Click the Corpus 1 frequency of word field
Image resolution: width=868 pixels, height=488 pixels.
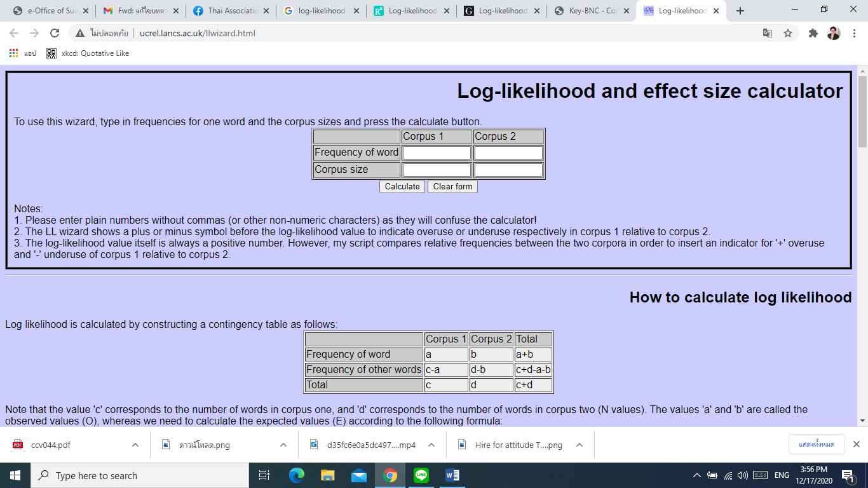click(437, 152)
